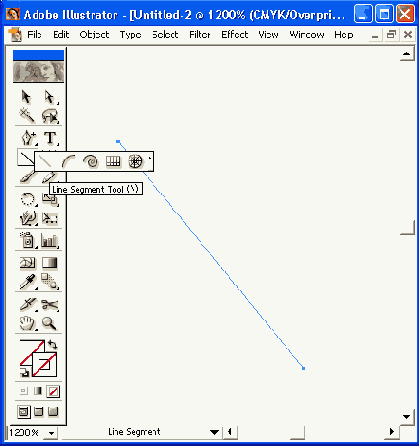Open the Type menu
This screenshot has height=446, width=419.
[130, 35]
